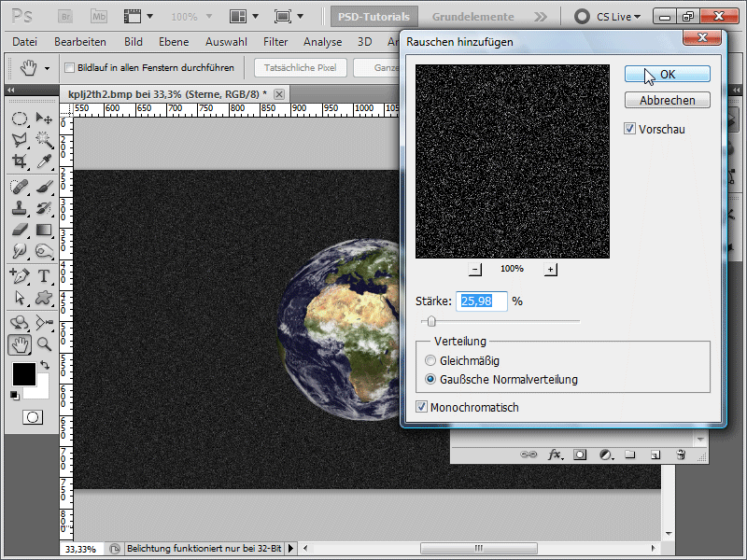Create new adjustment layer icon
The image size is (747, 560).
click(x=606, y=455)
